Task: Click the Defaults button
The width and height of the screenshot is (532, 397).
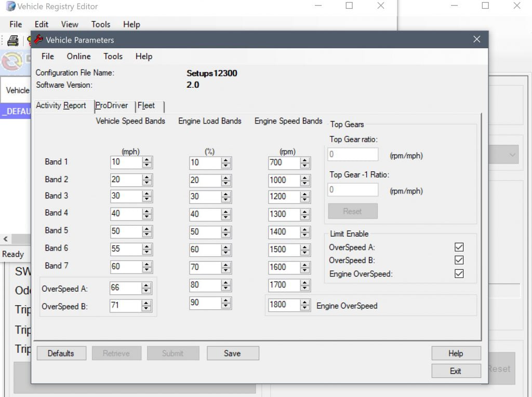Action: pyautogui.click(x=61, y=353)
